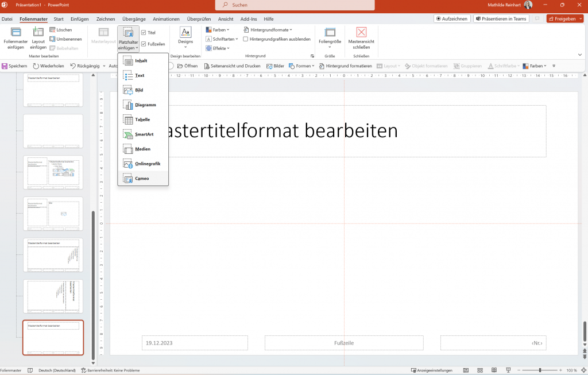This screenshot has height=375, width=588.
Task: Open Datei tab
Action: click(7, 19)
